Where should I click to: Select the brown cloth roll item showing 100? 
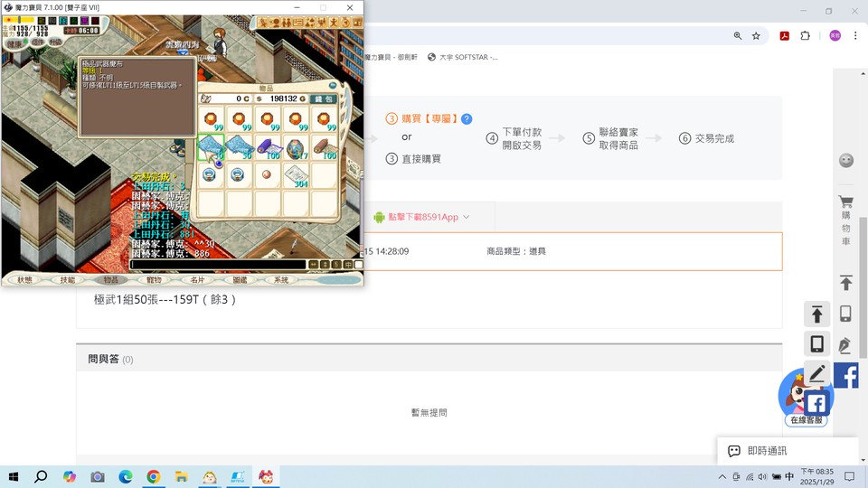point(325,146)
